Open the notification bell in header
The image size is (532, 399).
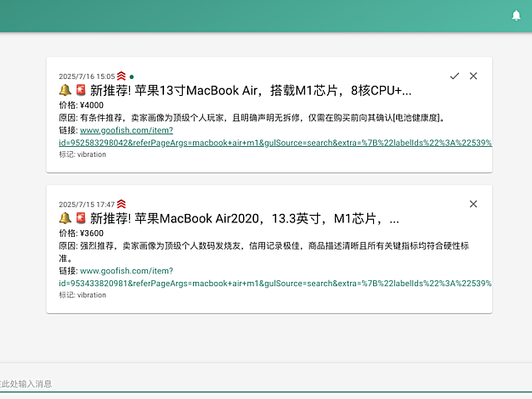[x=516, y=15]
